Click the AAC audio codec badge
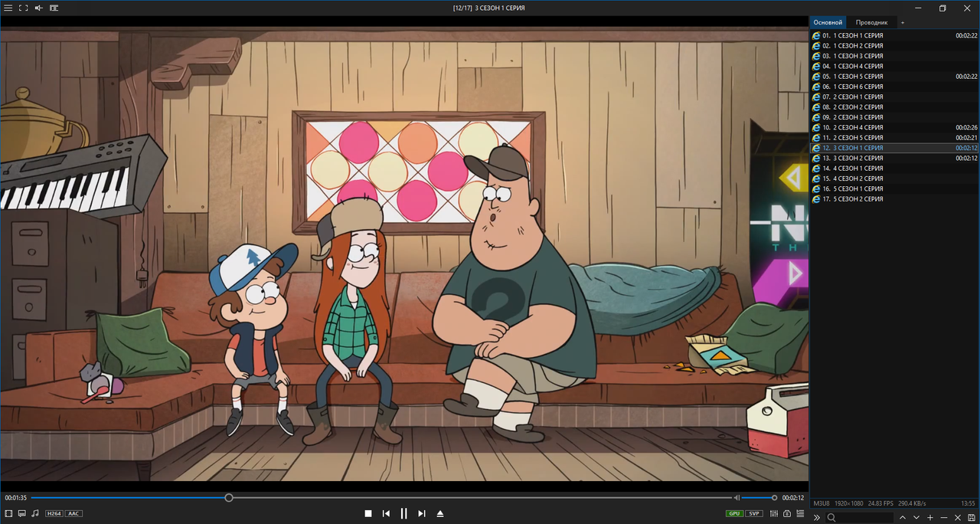The height and width of the screenshot is (524, 980). click(x=73, y=513)
